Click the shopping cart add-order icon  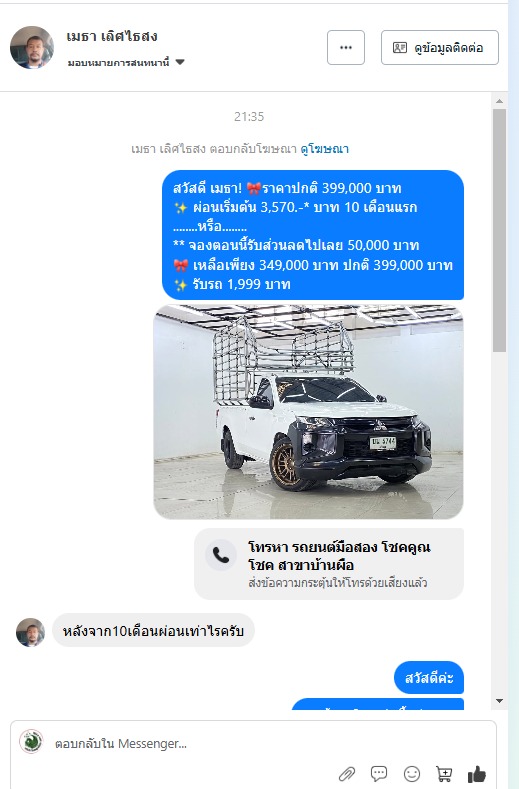click(x=444, y=773)
